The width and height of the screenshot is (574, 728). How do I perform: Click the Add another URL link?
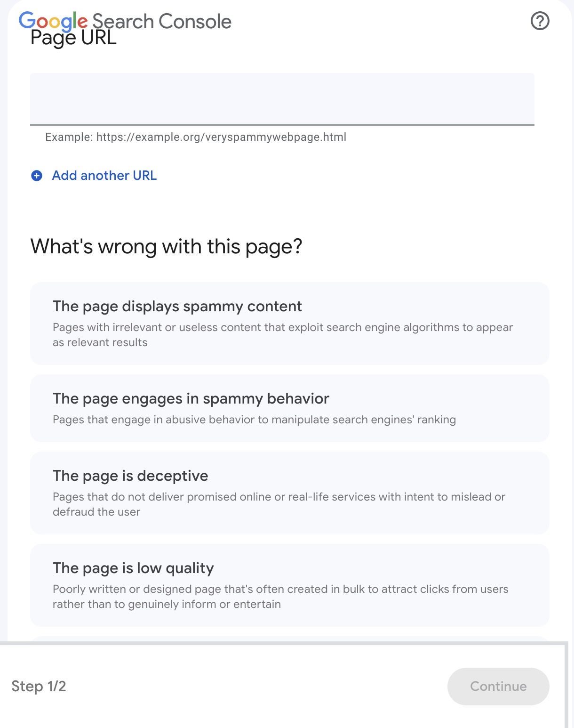pyautogui.click(x=104, y=176)
